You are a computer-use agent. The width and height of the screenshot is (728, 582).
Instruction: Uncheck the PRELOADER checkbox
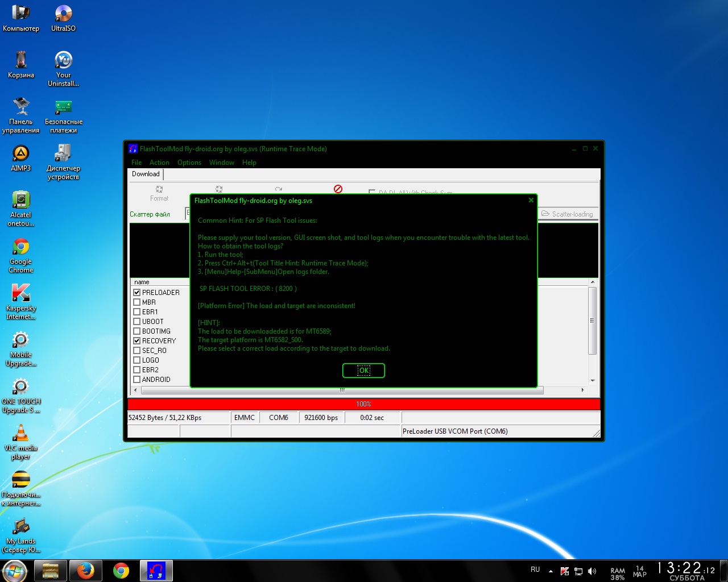(x=137, y=293)
